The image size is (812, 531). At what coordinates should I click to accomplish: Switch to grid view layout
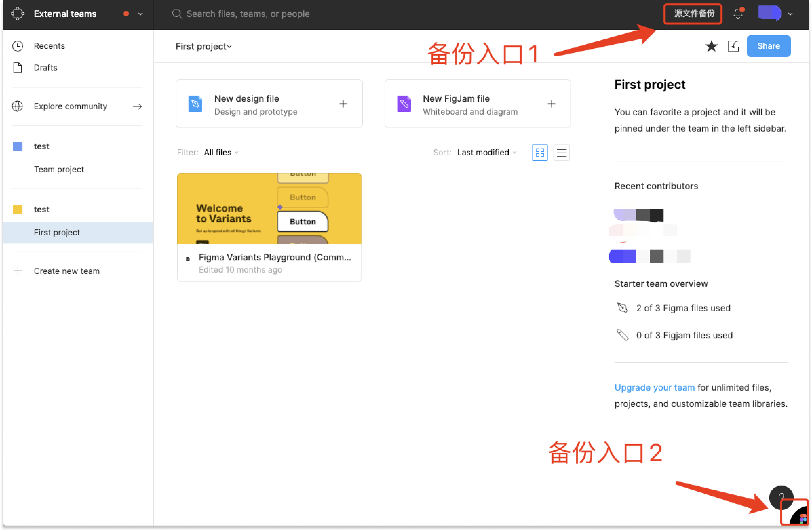pos(540,153)
